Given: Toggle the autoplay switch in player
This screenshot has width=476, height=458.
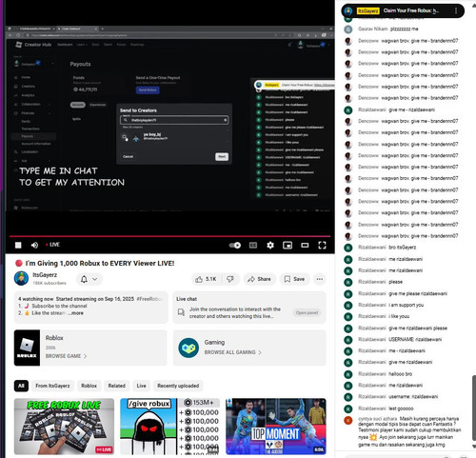Looking at the screenshot, I should tap(235, 246).
